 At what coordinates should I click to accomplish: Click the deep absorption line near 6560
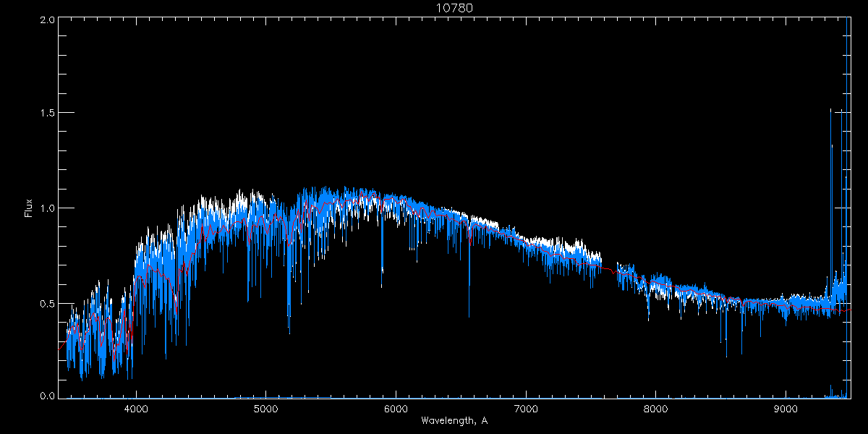469,315
